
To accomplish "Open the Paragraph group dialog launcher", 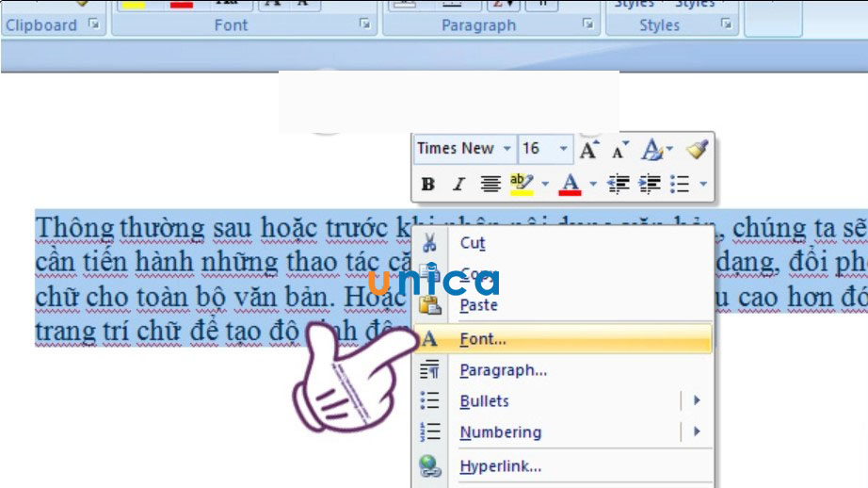I will (x=587, y=25).
